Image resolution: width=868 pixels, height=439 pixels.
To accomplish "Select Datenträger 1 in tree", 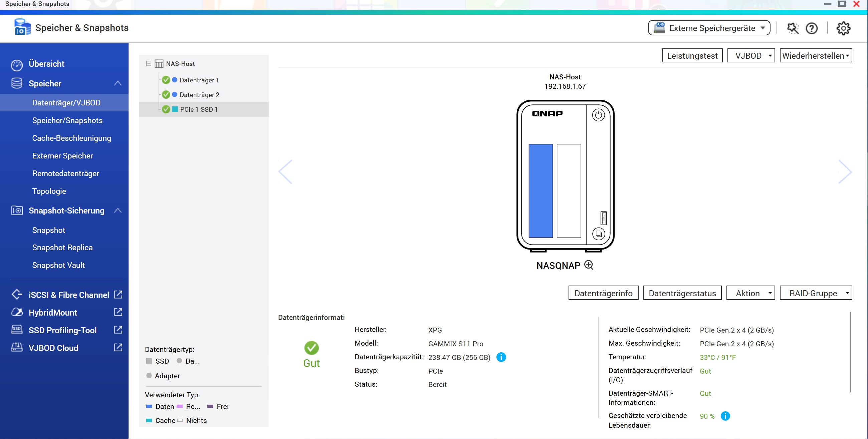I will (199, 79).
